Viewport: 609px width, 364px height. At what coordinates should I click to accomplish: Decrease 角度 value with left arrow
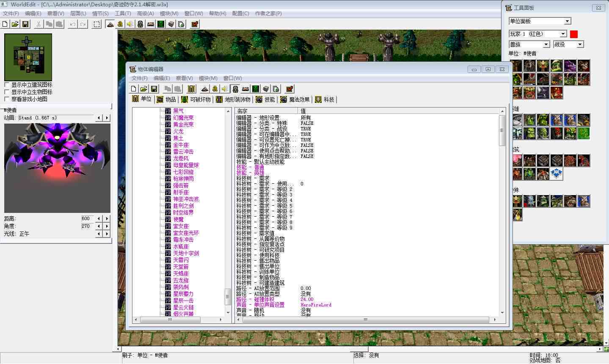click(99, 226)
